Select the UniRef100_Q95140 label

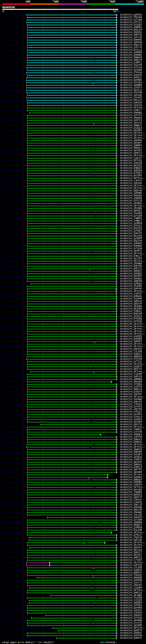pos(131,301)
